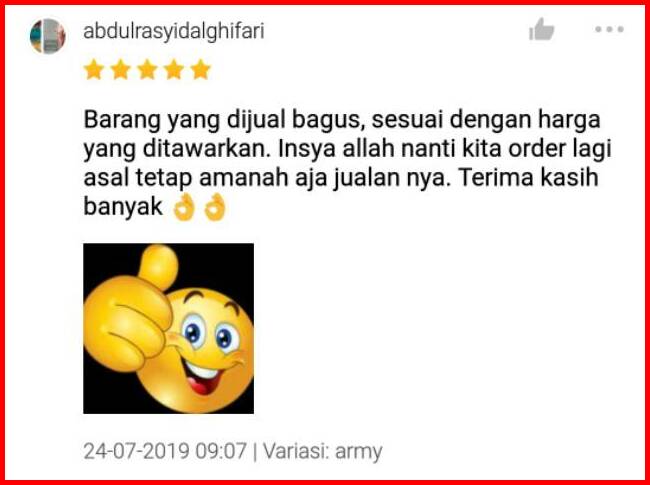Click review line starting 'yang ditawarkan'
The image size is (650, 485).
click(x=347, y=150)
